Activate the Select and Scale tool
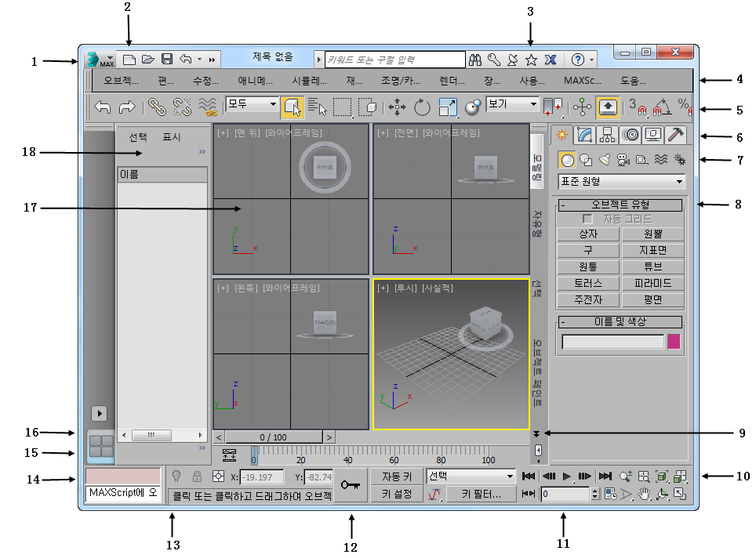 [448, 107]
